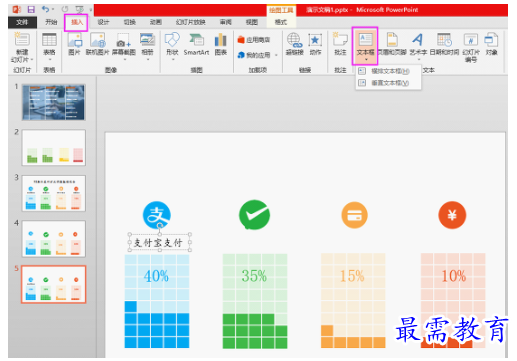
Task: Click the 艺术字 (WordArt) icon
Action: point(417,40)
